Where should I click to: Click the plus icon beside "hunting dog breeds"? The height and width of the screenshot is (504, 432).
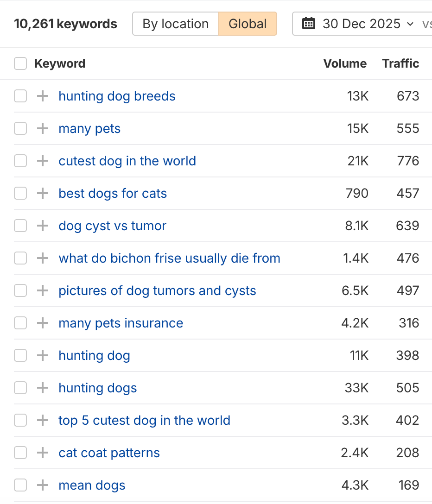pos(42,96)
